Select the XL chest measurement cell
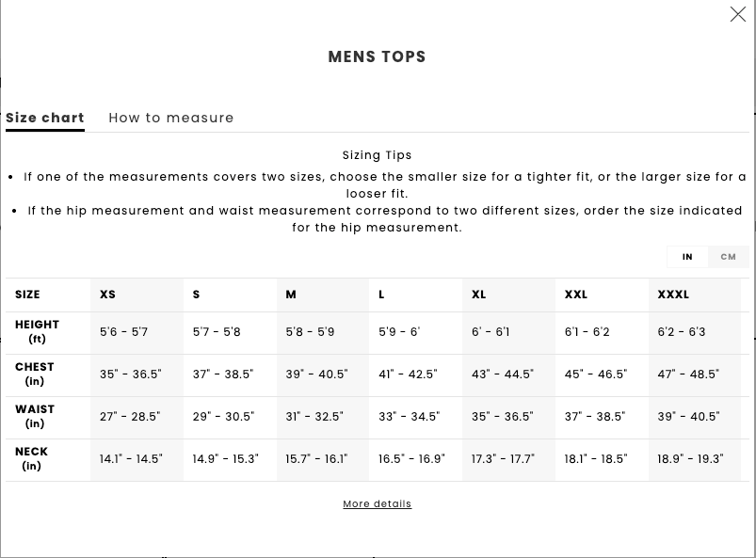Screen dimensions: 756x558 508,375
